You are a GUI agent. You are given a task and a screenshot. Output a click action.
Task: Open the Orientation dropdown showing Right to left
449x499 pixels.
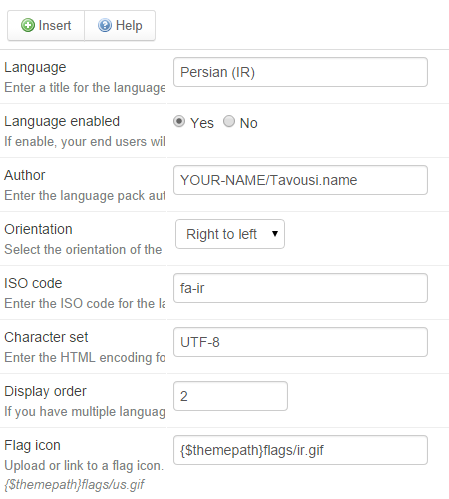click(x=230, y=234)
